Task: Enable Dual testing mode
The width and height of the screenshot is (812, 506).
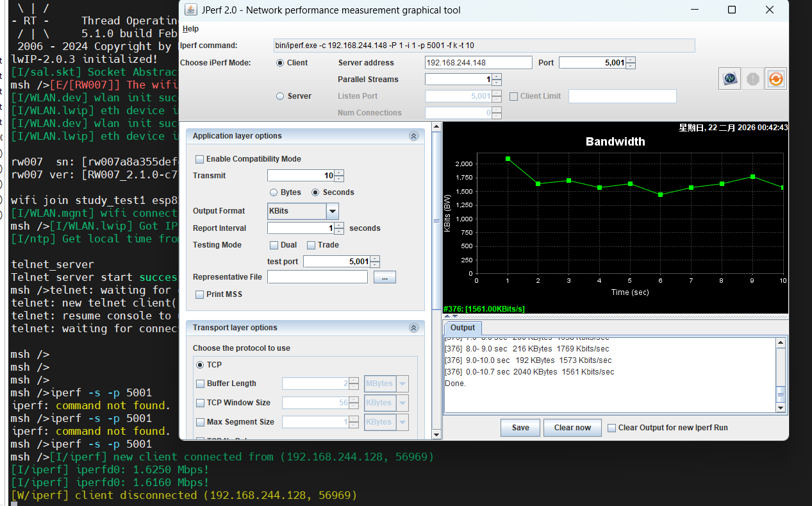Action: point(274,245)
